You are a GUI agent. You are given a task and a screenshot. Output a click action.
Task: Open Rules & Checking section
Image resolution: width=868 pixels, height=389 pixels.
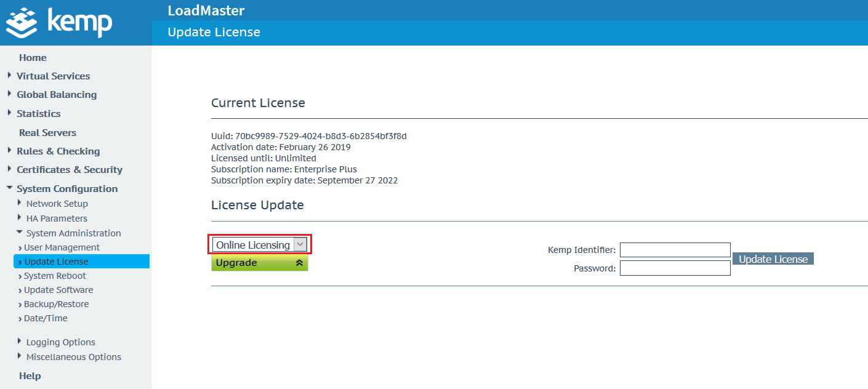coord(58,151)
